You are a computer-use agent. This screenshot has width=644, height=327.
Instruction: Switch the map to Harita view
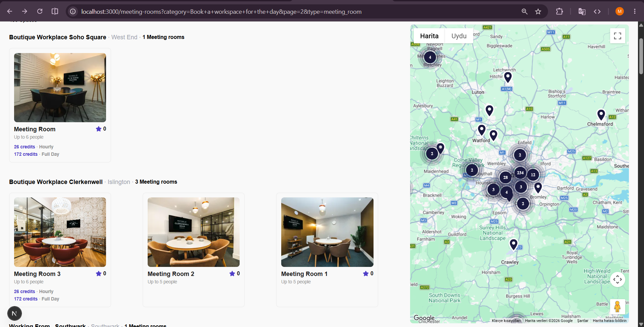click(x=429, y=36)
